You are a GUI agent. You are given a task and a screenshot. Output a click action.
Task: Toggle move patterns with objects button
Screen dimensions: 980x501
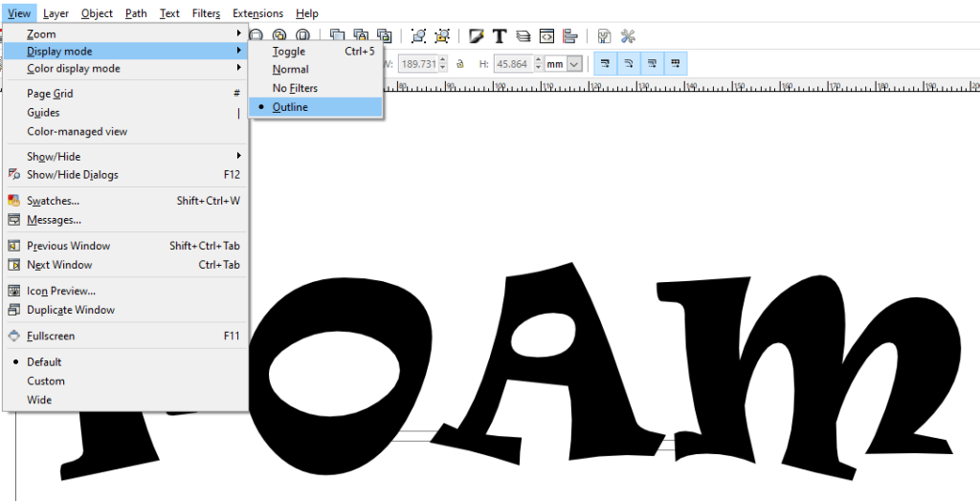pos(675,63)
